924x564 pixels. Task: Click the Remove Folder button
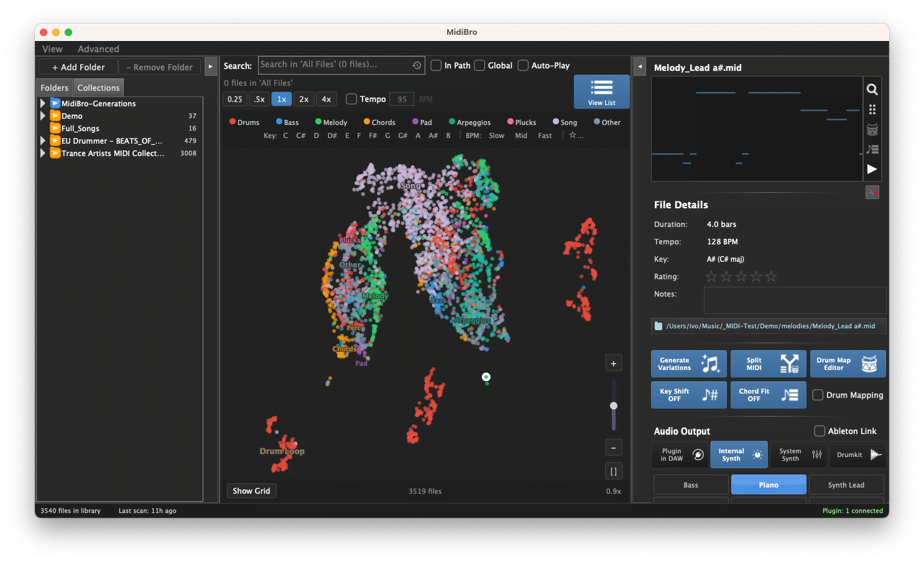click(160, 67)
